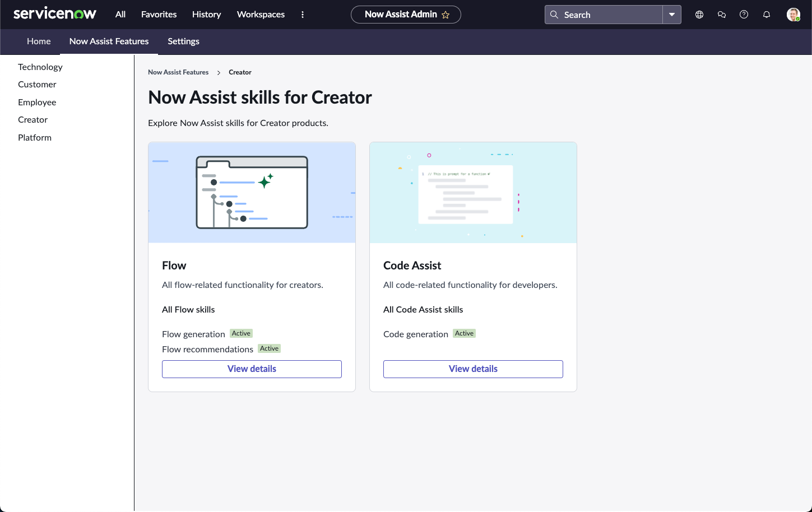The height and width of the screenshot is (512, 812).
Task: Click the Flow generation skill text
Action: pyautogui.click(x=193, y=334)
